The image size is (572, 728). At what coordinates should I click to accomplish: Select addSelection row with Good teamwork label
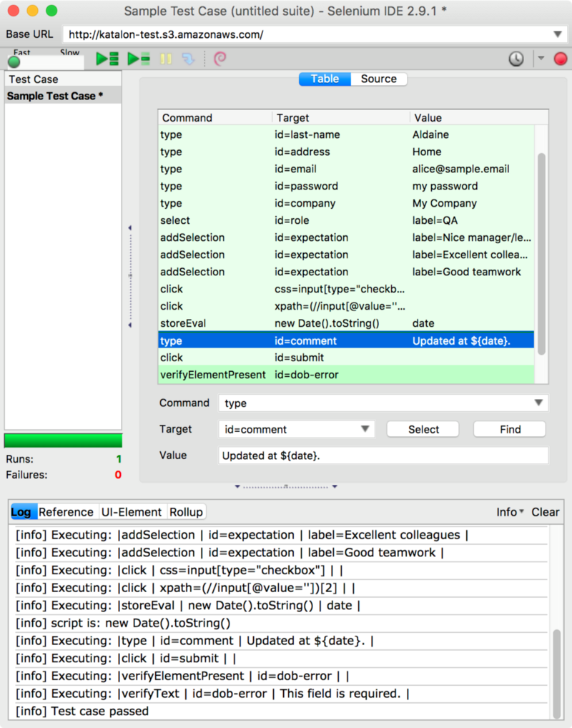tap(346, 272)
